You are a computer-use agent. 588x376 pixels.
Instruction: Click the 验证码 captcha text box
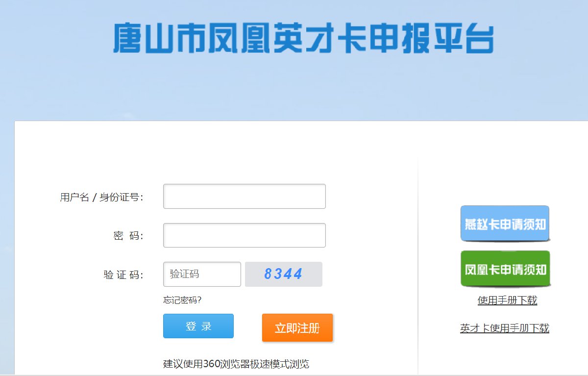click(202, 274)
